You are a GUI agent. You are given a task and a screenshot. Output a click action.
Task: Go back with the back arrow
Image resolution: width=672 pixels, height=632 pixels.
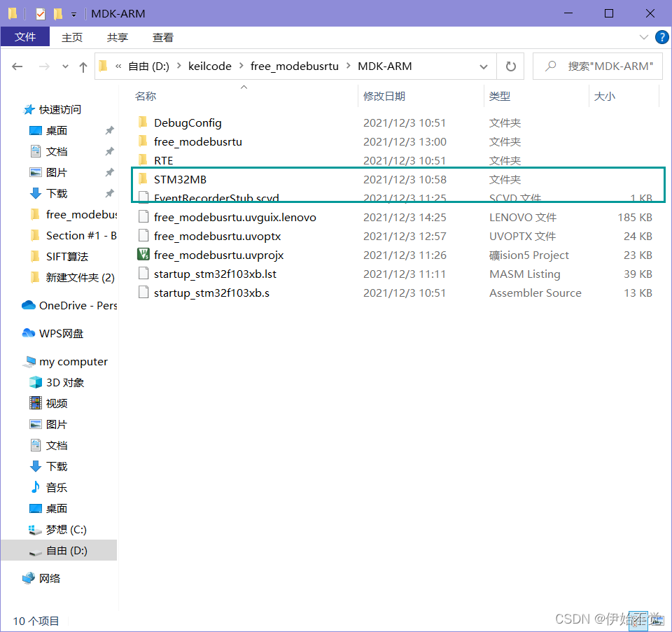17,66
